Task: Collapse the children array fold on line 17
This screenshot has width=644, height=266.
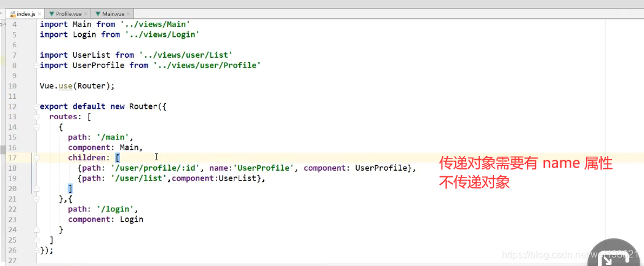Action: click(x=36, y=158)
